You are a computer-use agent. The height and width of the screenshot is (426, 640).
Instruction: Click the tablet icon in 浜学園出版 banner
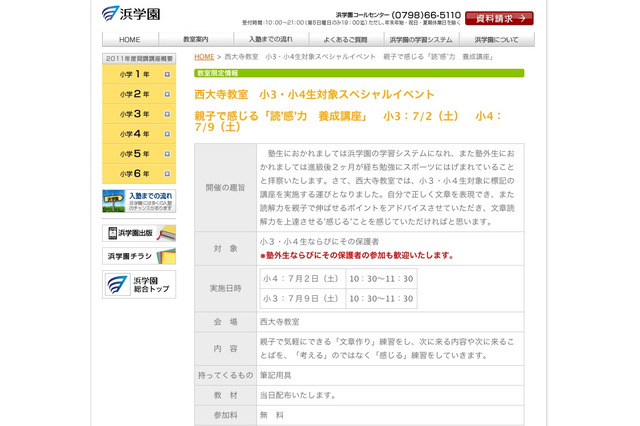(x=113, y=233)
